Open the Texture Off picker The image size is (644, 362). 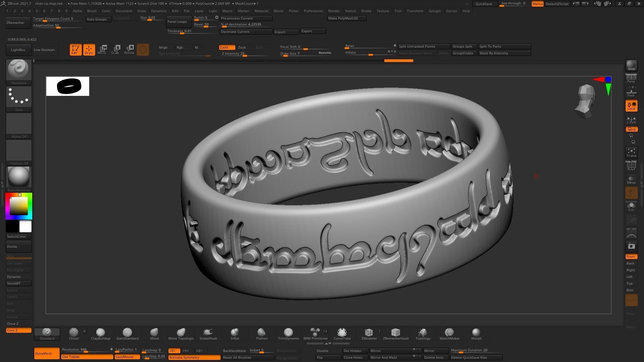tap(19, 152)
